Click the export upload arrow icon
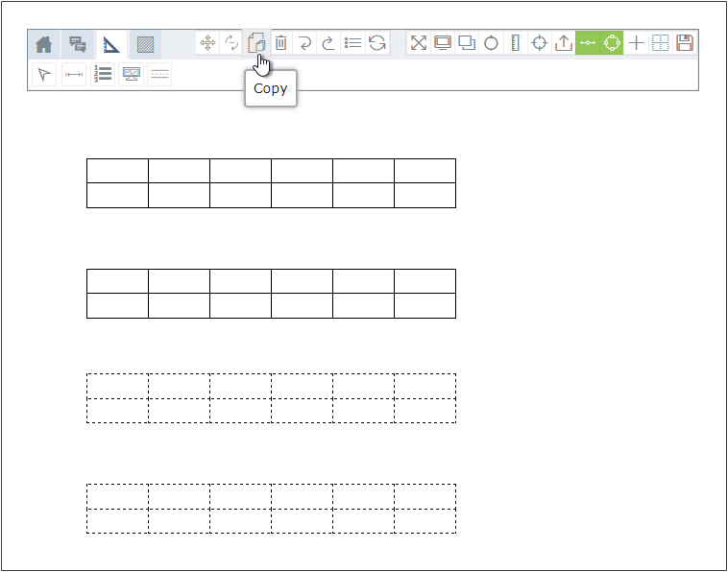The width and height of the screenshot is (728, 572). pos(563,43)
